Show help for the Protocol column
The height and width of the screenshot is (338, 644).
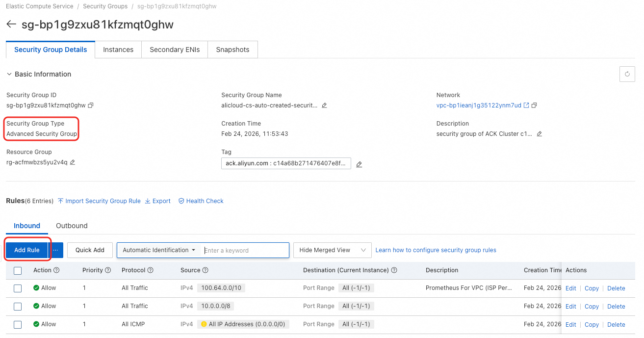pos(151,270)
